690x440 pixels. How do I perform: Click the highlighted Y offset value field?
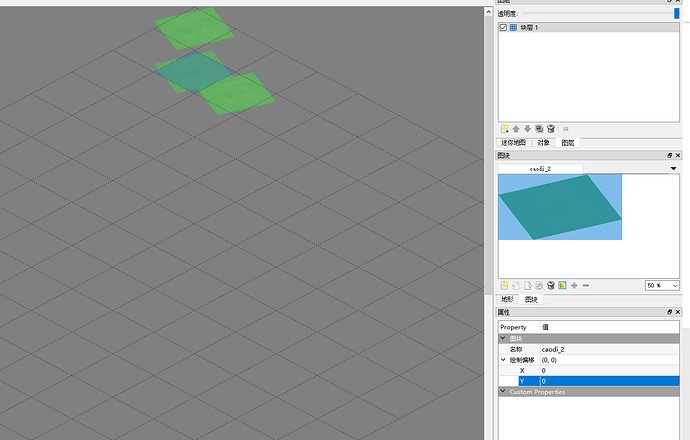click(x=609, y=381)
